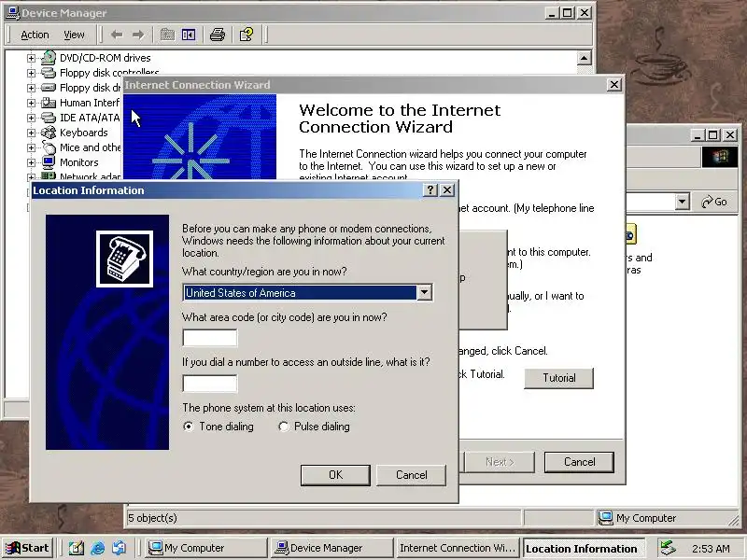Select Pulse dialing option
Screen dimensions: 747x560
coord(284,427)
